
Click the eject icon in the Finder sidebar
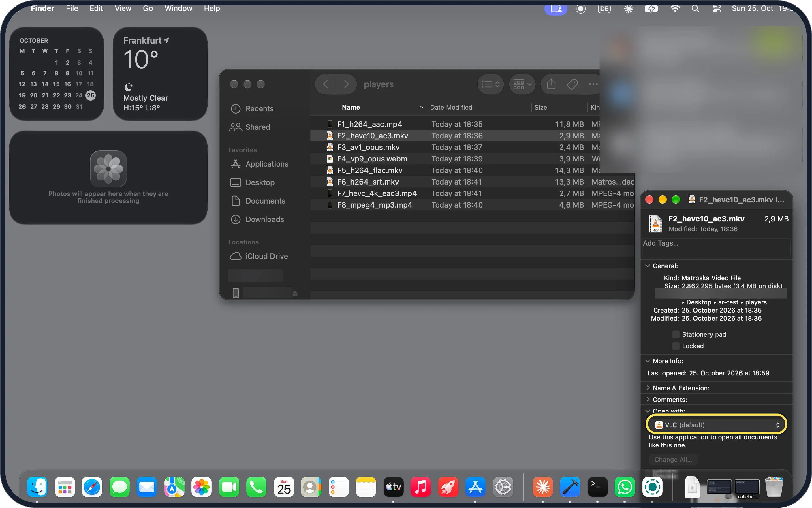tap(295, 293)
